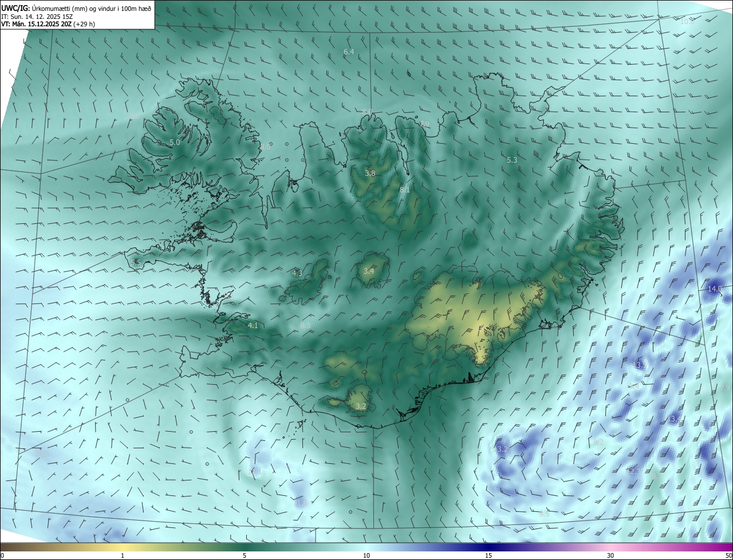Click the 12.3 value label
This screenshot has height=560, width=733.
[x=635, y=471]
